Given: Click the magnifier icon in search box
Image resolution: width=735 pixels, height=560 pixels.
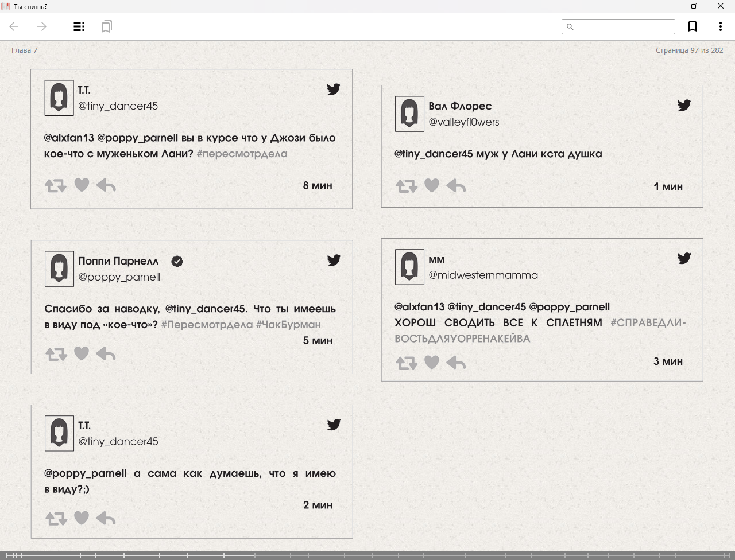Looking at the screenshot, I should (570, 26).
